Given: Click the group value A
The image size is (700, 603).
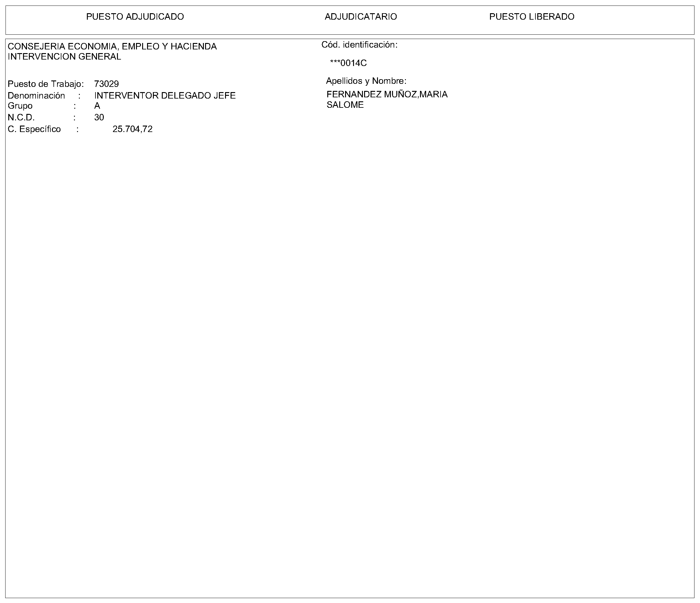Looking at the screenshot, I should [97, 106].
